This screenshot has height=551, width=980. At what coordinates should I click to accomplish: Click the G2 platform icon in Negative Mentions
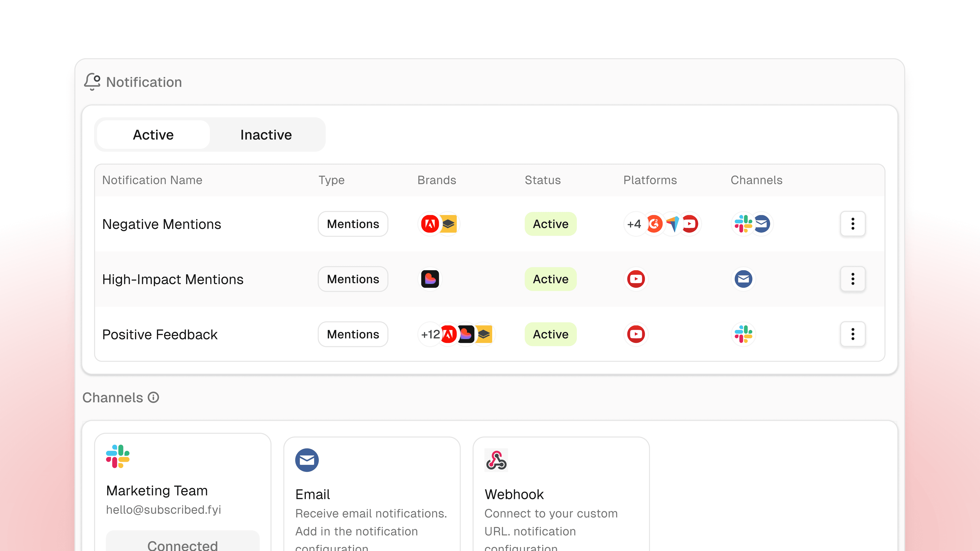[x=654, y=224]
